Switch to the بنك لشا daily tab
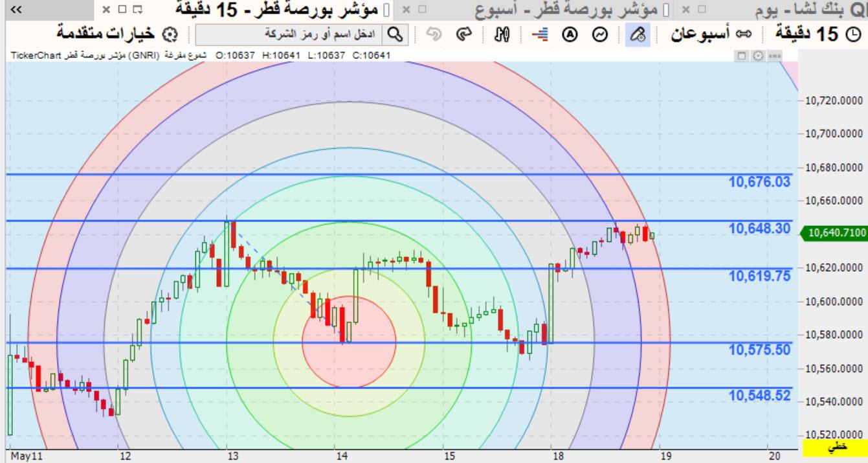 click(811, 10)
